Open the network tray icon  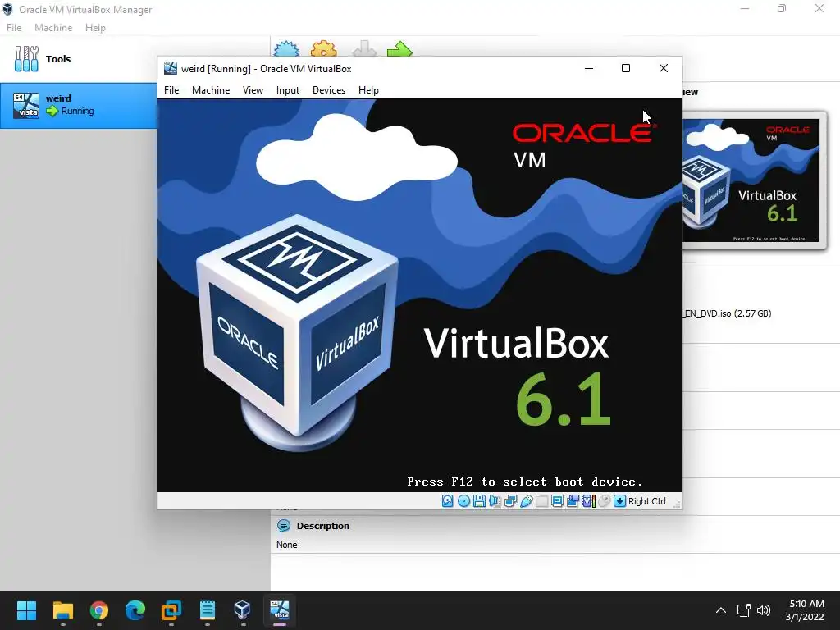tap(743, 610)
